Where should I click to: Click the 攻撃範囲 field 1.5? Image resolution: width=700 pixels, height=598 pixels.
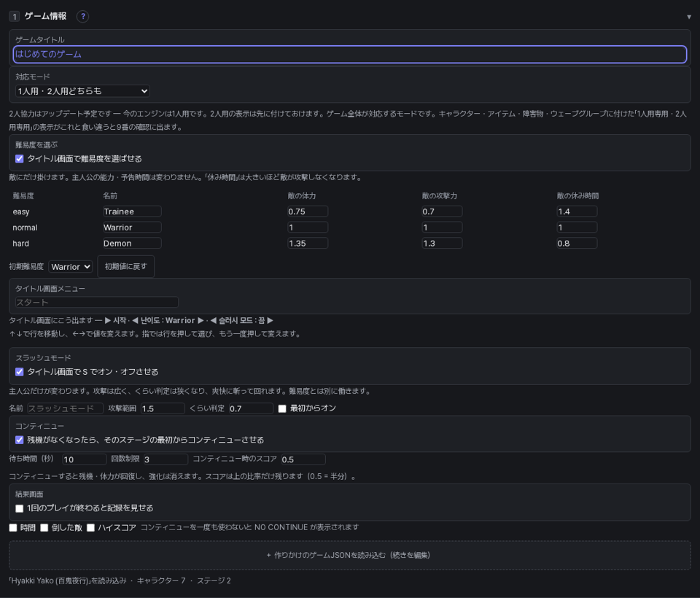click(x=163, y=408)
